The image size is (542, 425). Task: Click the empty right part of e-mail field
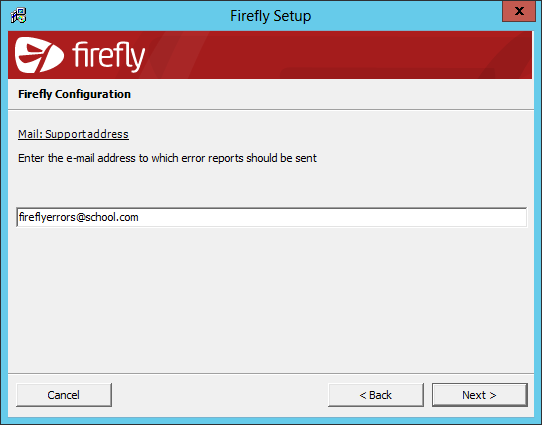(332, 217)
